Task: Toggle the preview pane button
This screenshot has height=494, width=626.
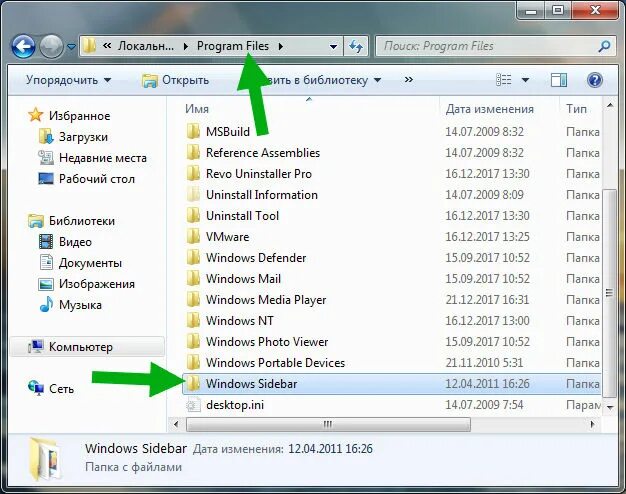Action: pyautogui.click(x=559, y=80)
